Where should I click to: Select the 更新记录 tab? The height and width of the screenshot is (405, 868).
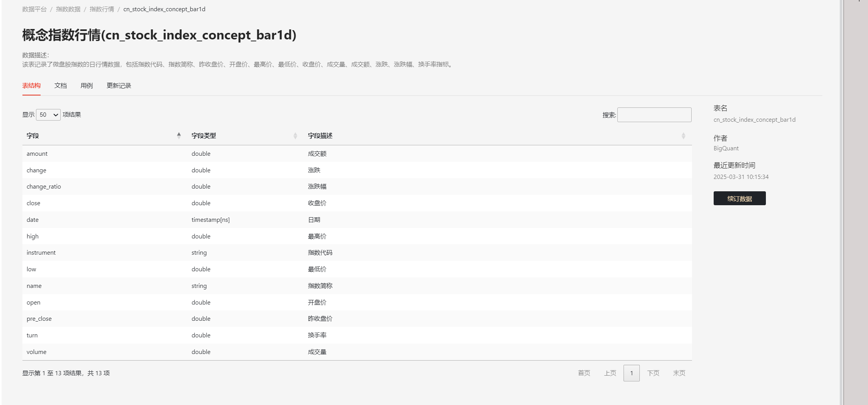(119, 85)
